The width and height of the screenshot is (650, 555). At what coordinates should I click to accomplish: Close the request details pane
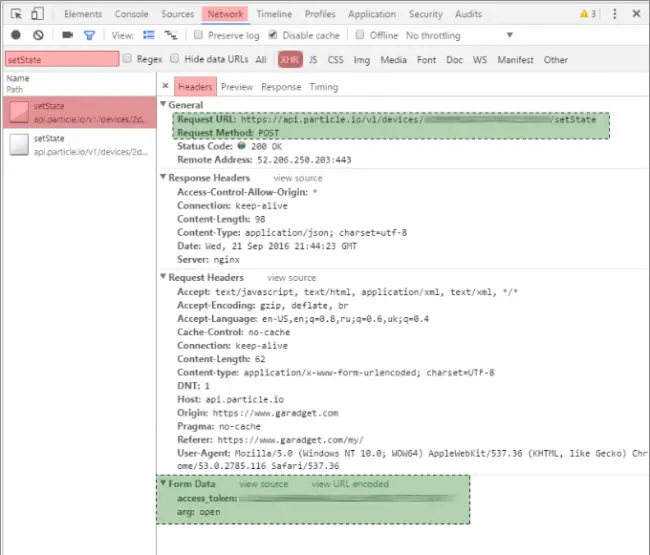pyautogui.click(x=165, y=85)
